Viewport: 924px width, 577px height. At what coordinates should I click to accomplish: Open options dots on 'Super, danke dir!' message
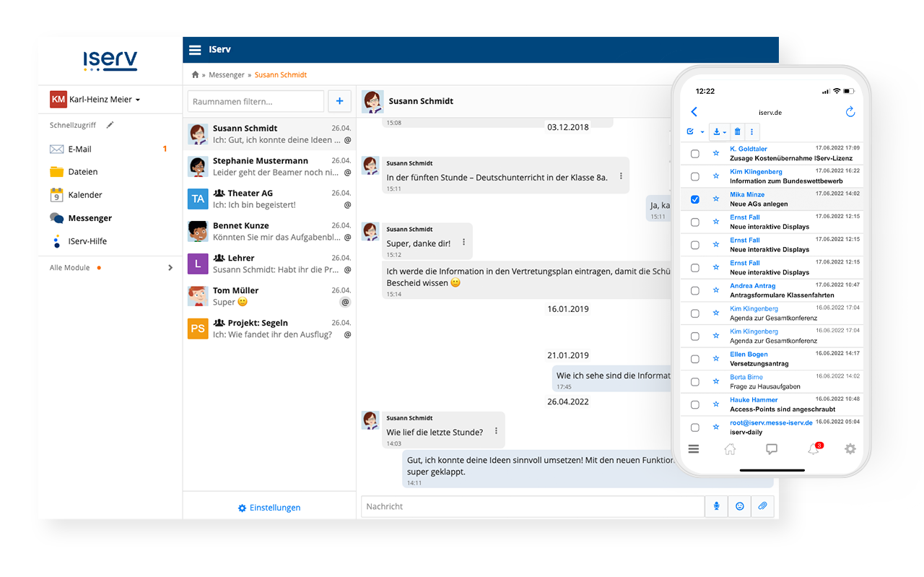click(x=464, y=243)
